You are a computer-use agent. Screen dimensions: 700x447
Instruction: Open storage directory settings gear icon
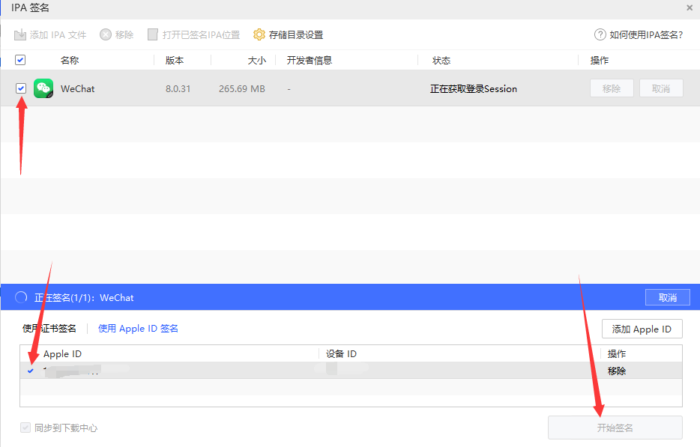click(259, 35)
